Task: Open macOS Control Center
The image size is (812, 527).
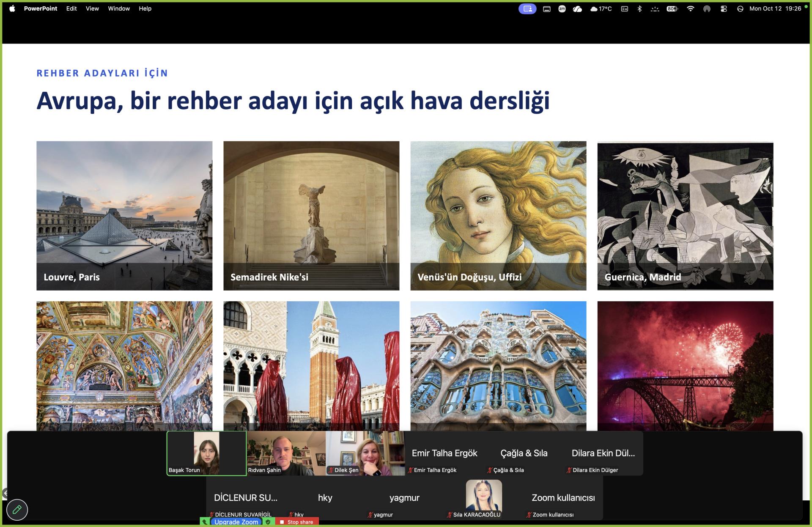Action: 724,9
